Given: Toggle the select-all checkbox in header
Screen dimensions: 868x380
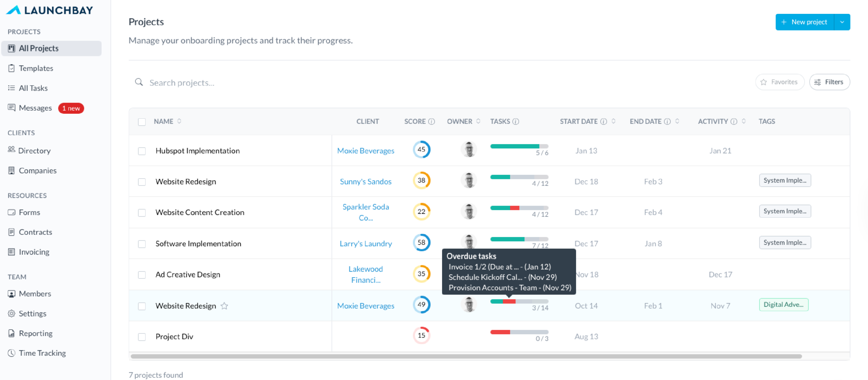Looking at the screenshot, I should coord(142,122).
